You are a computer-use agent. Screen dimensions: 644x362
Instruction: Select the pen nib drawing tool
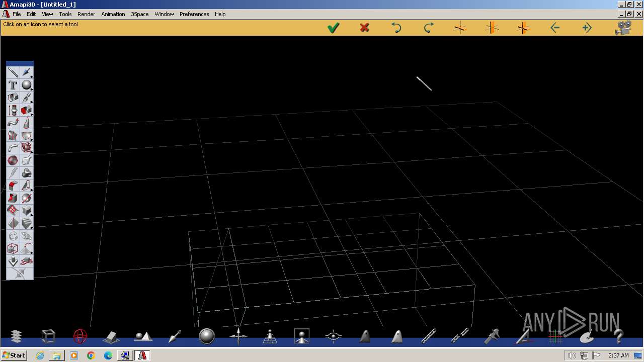[x=27, y=98]
